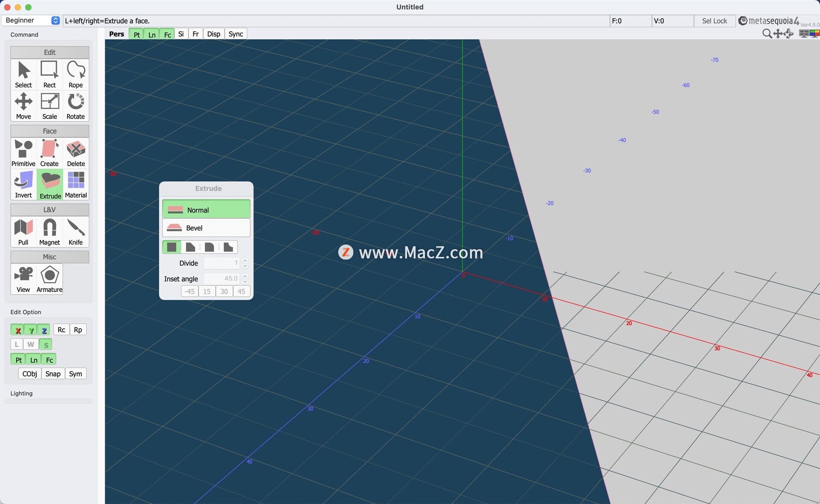
Task: Click the Divide stepper arrows
Action: pyautogui.click(x=245, y=263)
